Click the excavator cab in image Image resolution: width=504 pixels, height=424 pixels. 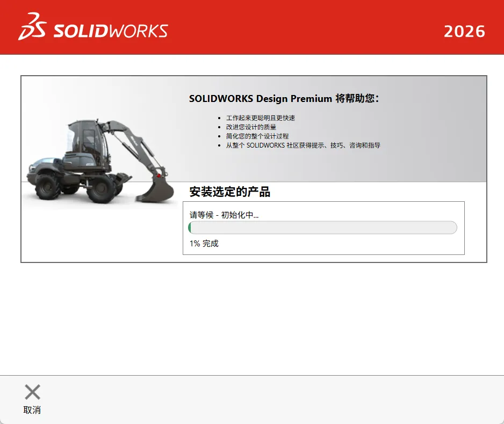pyautogui.click(x=86, y=137)
